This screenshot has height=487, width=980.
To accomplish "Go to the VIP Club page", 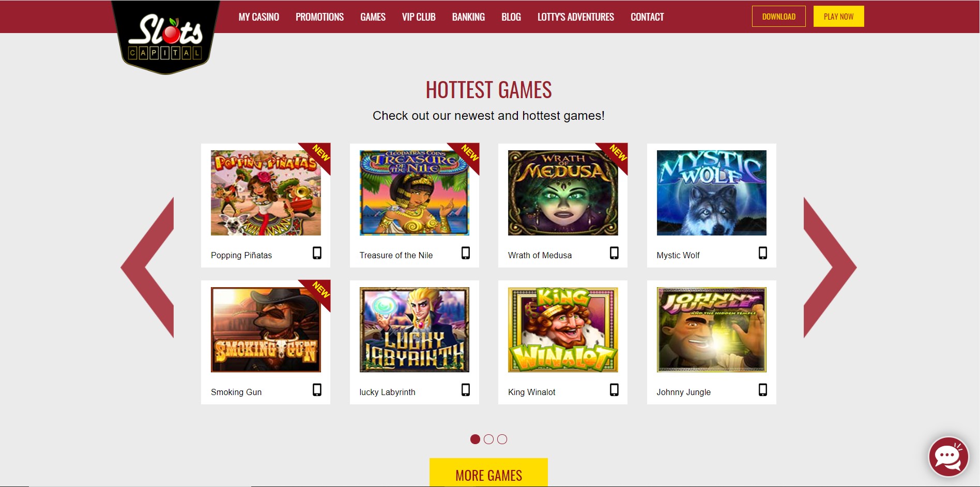I will pos(419,17).
